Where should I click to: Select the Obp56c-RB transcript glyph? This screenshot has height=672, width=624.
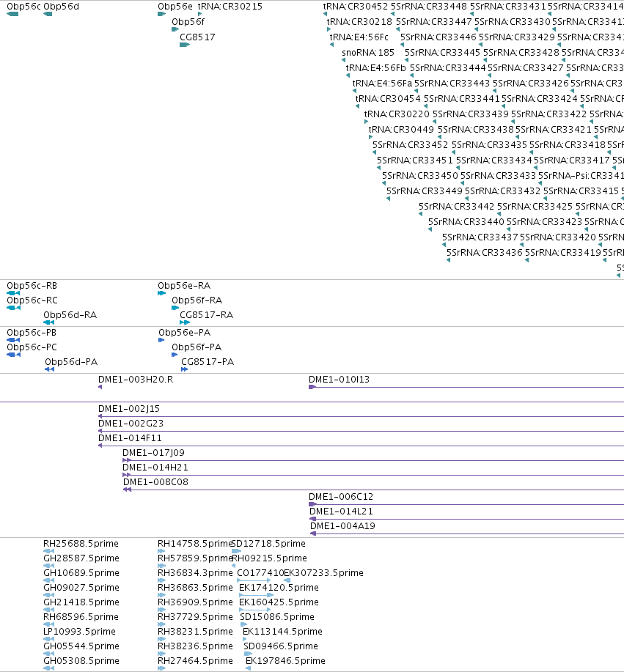tap(13, 293)
